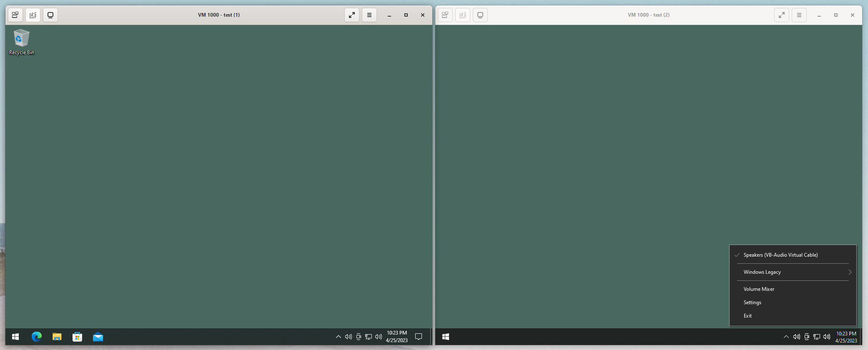The image size is (868, 350).
Task: Click the second toolbar icon in test (2) titlebar
Action: pos(463,15)
